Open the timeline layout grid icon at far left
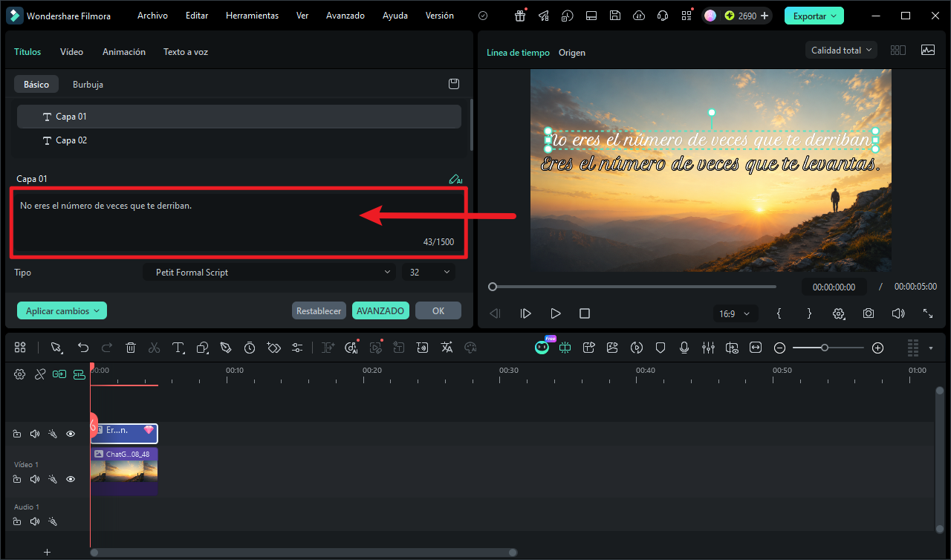Viewport: 951px width, 560px height. (x=20, y=348)
